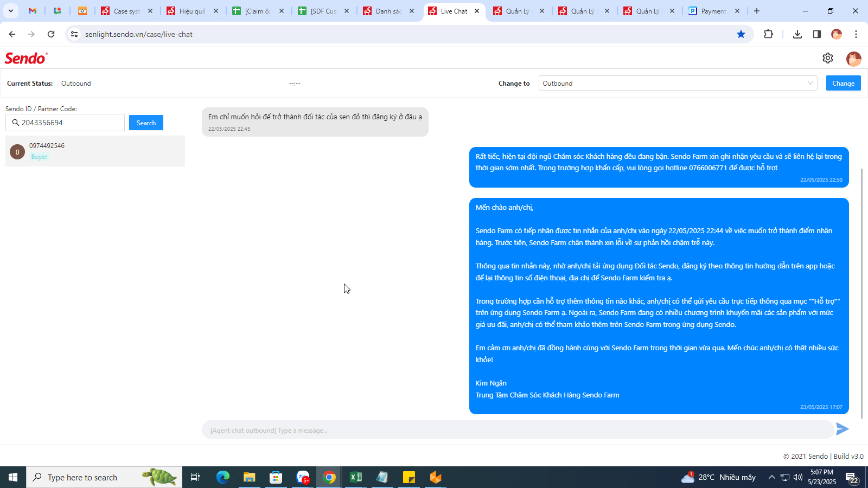Click the Sendo logo
This screenshot has height=488, width=868.
pyautogui.click(x=26, y=58)
